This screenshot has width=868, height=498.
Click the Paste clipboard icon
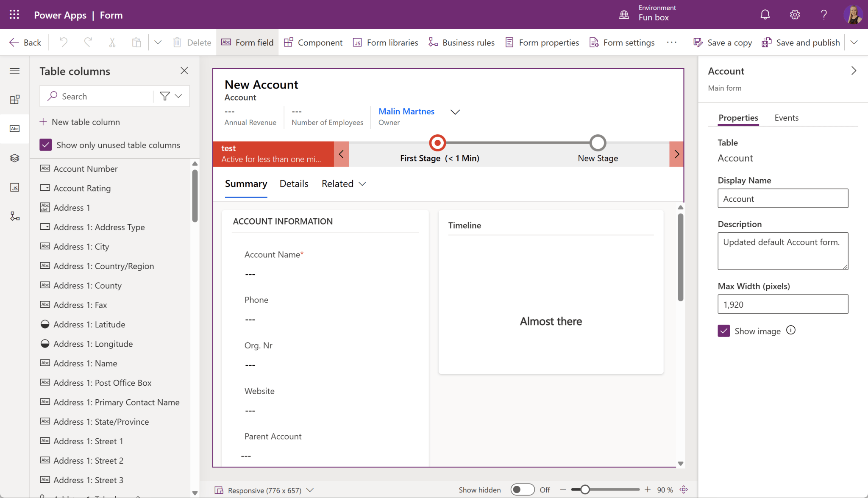click(136, 42)
